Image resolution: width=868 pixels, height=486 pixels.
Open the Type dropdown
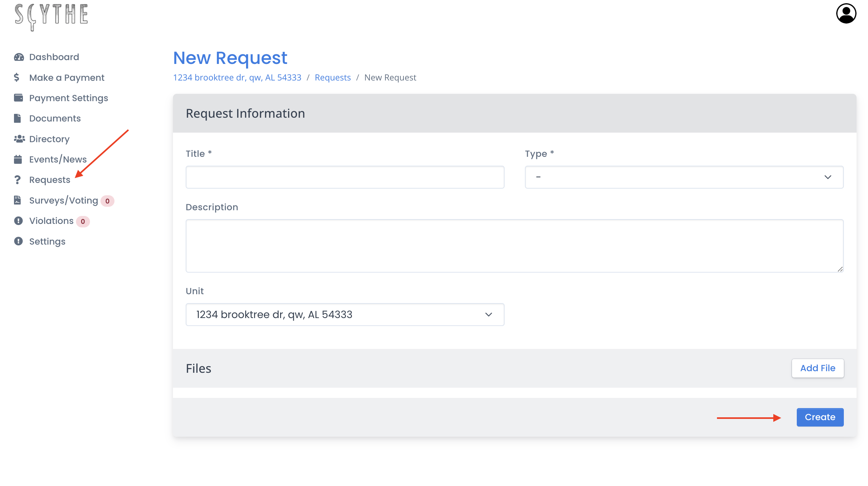tap(684, 177)
